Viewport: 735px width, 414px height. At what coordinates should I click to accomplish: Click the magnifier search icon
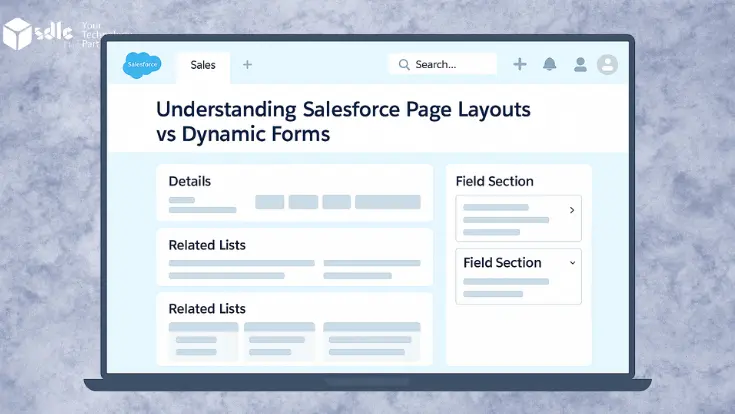404,65
